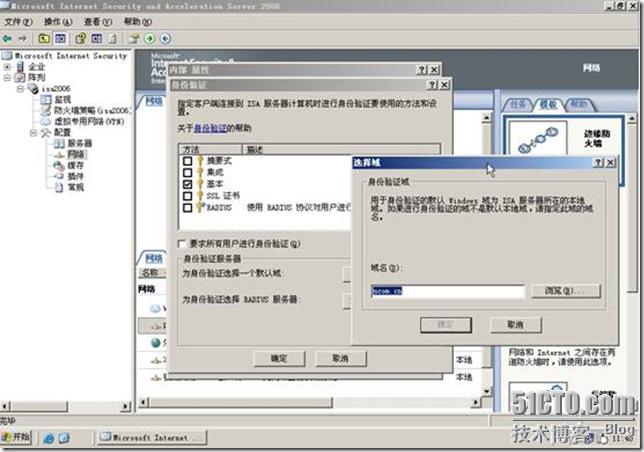Switch to the 模板 tab in right pane
Image resolution: width=644 pixels, height=452 pixels.
coord(548,104)
